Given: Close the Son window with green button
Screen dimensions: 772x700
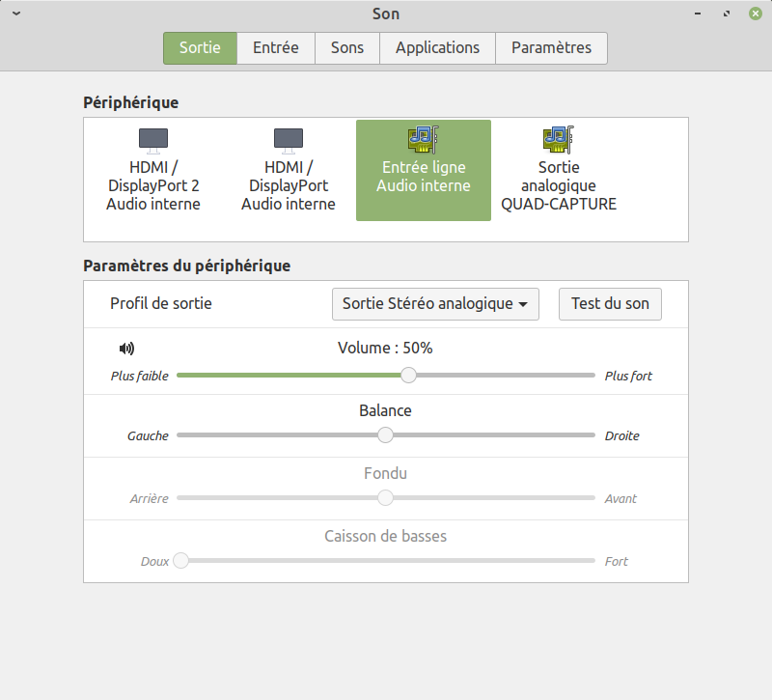Looking at the screenshot, I should (x=755, y=14).
